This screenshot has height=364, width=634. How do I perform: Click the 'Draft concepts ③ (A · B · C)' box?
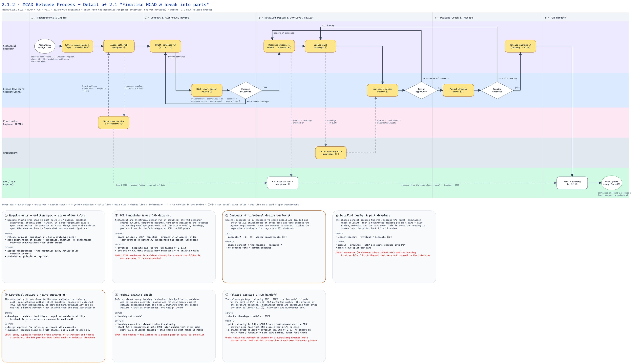tap(165, 46)
